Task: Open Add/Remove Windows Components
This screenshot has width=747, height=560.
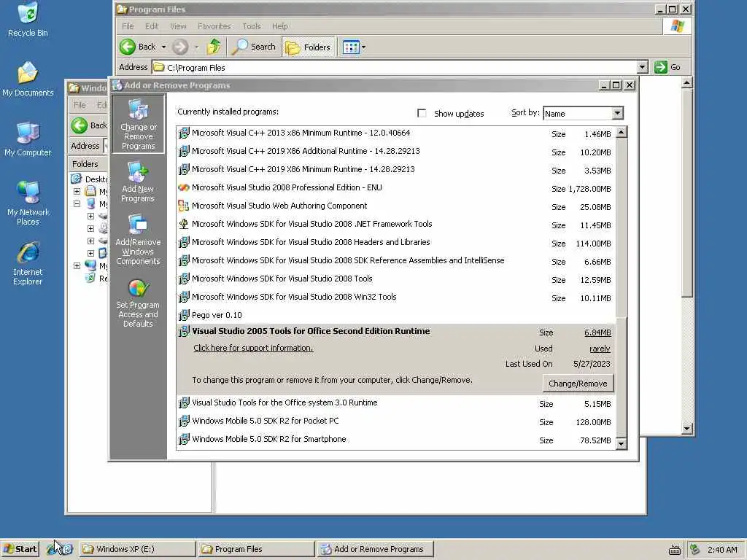Action: coord(138,239)
